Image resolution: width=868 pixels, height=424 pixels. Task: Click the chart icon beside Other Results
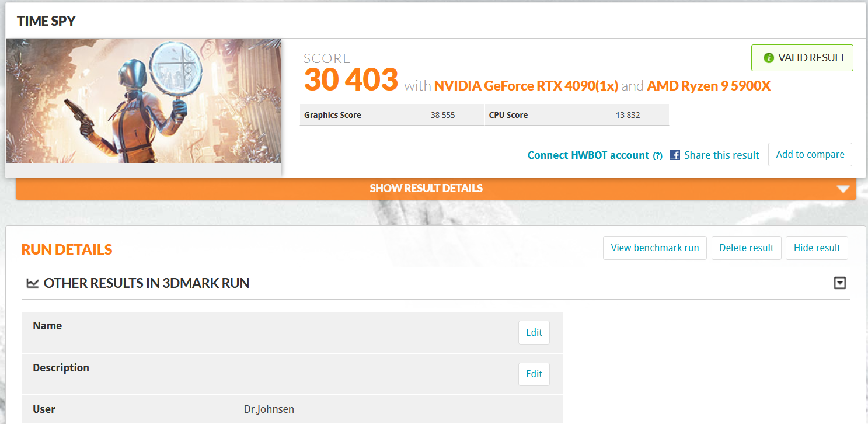coord(33,283)
